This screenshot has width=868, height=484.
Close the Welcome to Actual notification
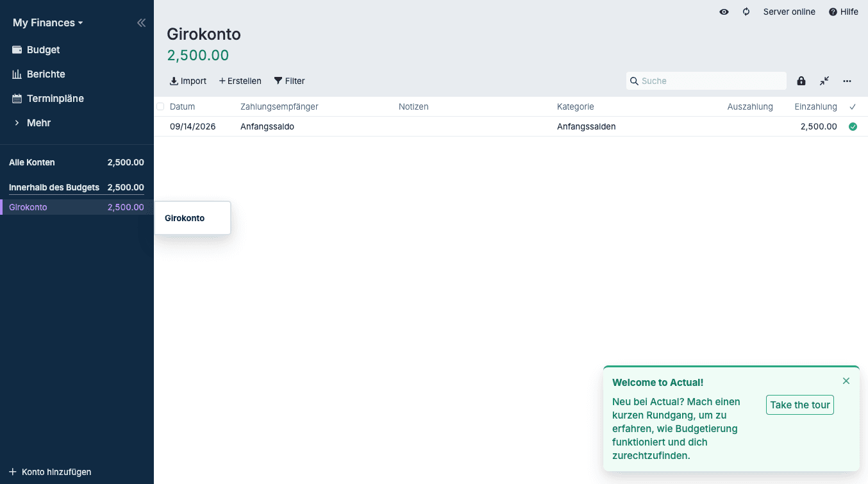pyautogui.click(x=846, y=381)
